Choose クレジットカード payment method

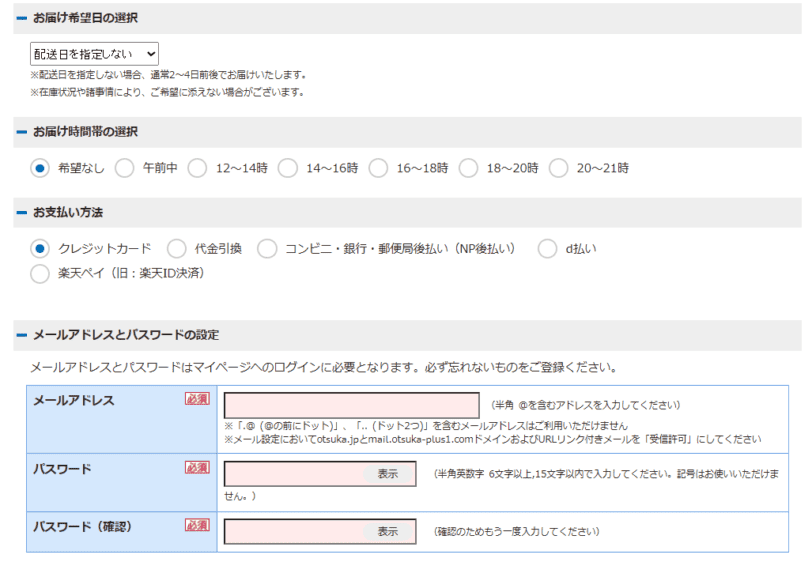(40, 249)
